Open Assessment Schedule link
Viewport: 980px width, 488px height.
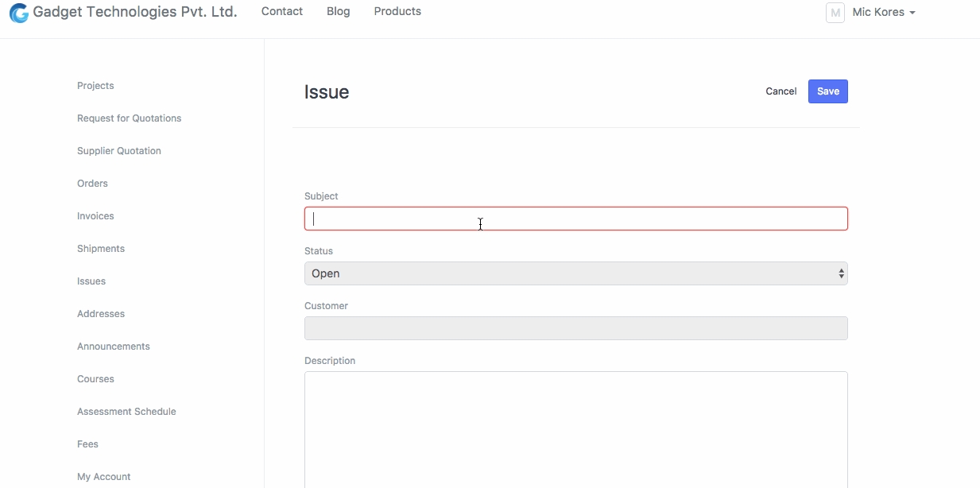click(126, 412)
